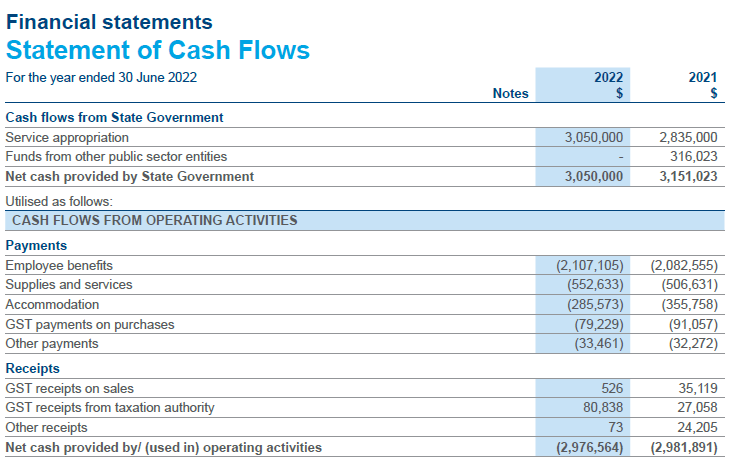Click 'CASH FLOWS FROM OPERATING ACTIVITIES' banner text
The height and width of the screenshot is (474, 745).
point(154,220)
